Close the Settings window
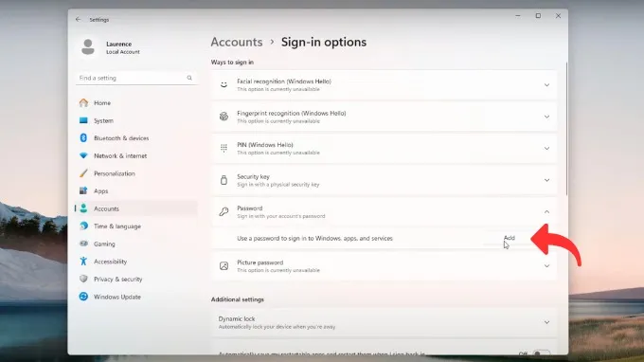644x362 pixels. pos(558,15)
